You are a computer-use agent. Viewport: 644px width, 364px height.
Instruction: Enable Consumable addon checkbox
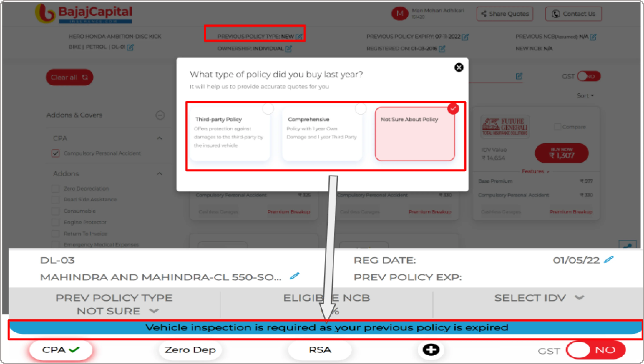pyautogui.click(x=56, y=211)
